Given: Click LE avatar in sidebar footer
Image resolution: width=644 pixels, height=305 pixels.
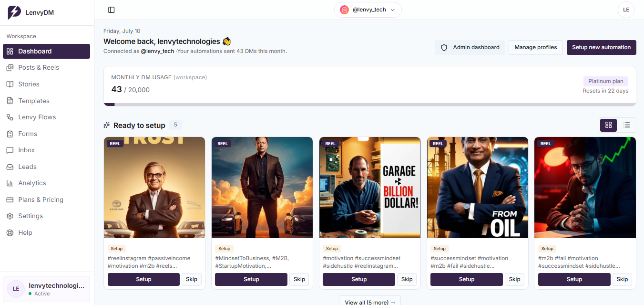Looking at the screenshot, I should pyautogui.click(x=16, y=289).
